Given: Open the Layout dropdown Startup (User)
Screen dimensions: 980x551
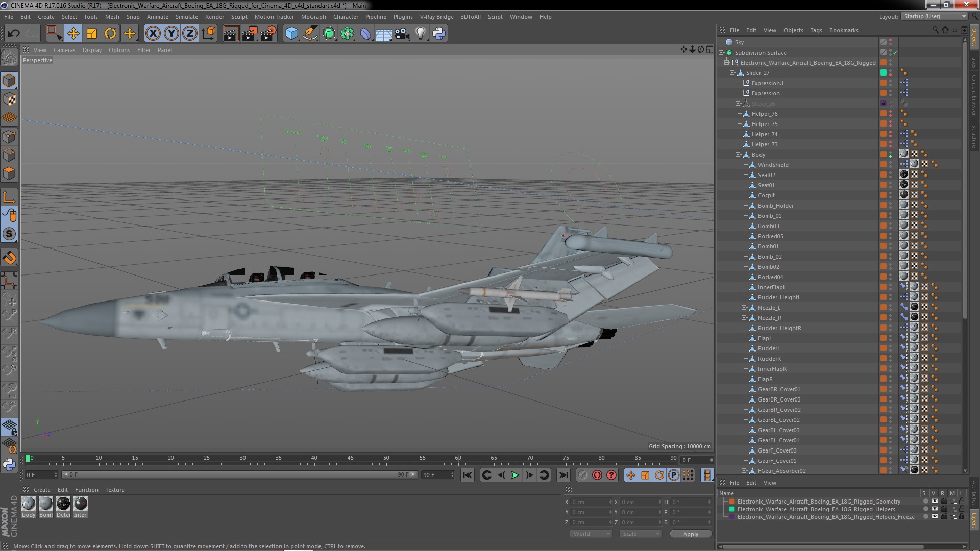Looking at the screenshot, I should (934, 17).
